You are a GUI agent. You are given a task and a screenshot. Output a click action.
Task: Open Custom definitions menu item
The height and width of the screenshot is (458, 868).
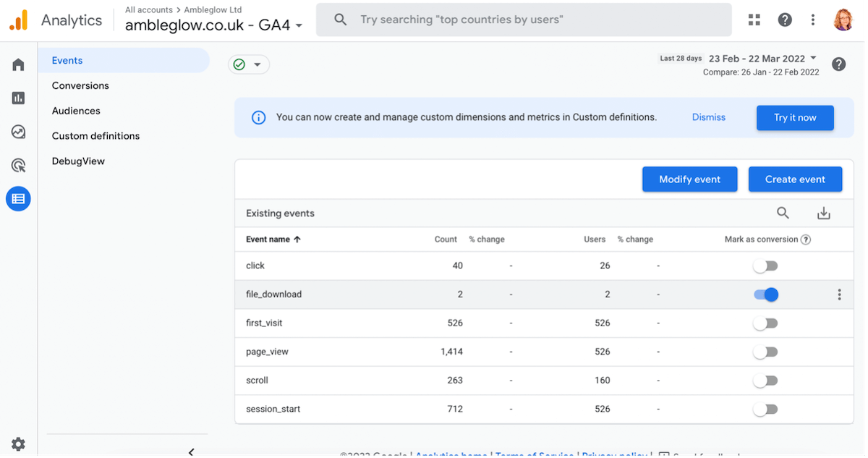tap(95, 136)
